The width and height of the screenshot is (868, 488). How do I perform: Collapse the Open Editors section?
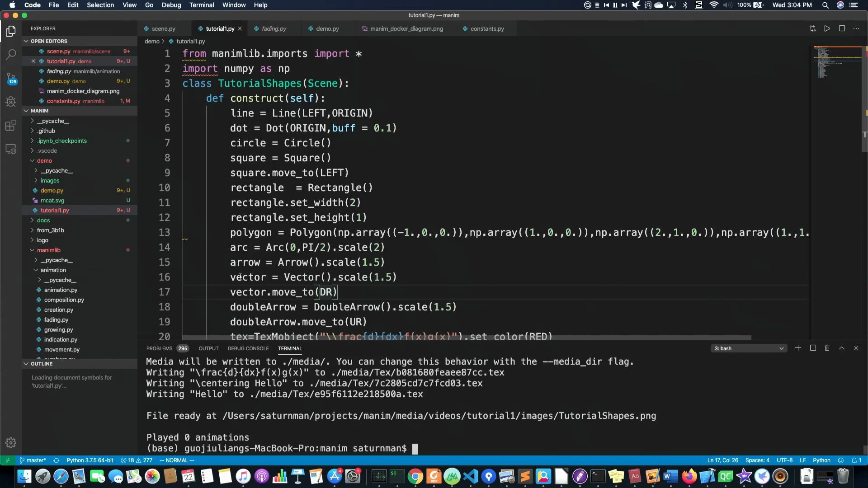[80, 41]
